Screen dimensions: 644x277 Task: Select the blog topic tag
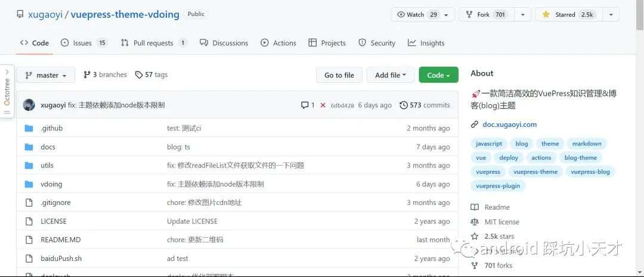click(522, 144)
